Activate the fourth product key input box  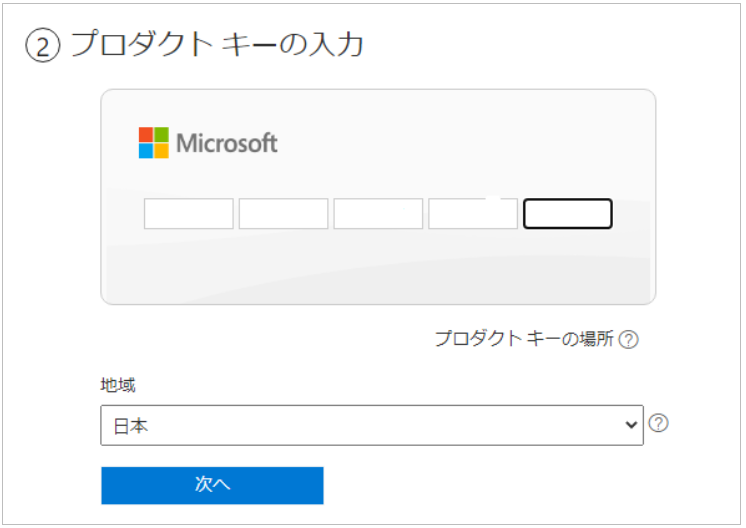[473, 214]
